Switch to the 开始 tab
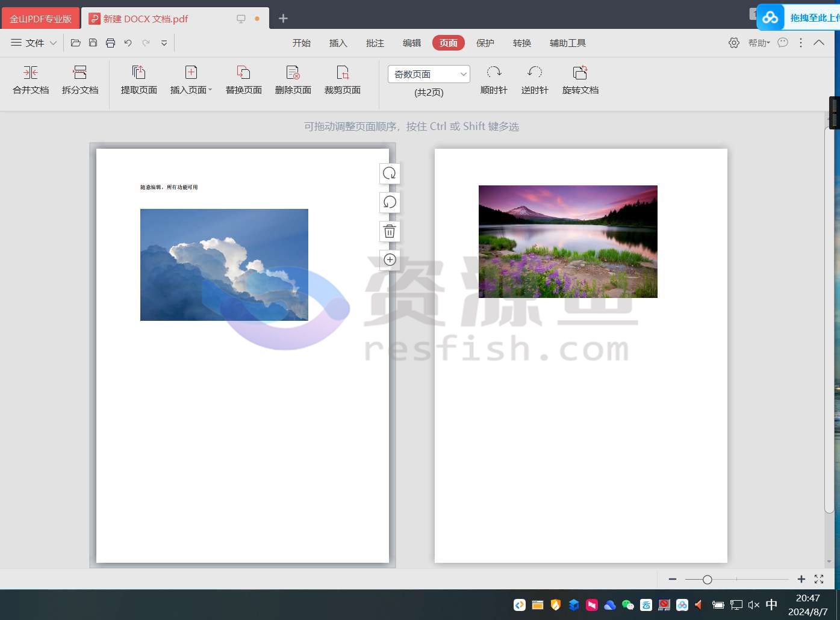The height and width of the screenshot is (620, 840). click(x=302, y=43)
